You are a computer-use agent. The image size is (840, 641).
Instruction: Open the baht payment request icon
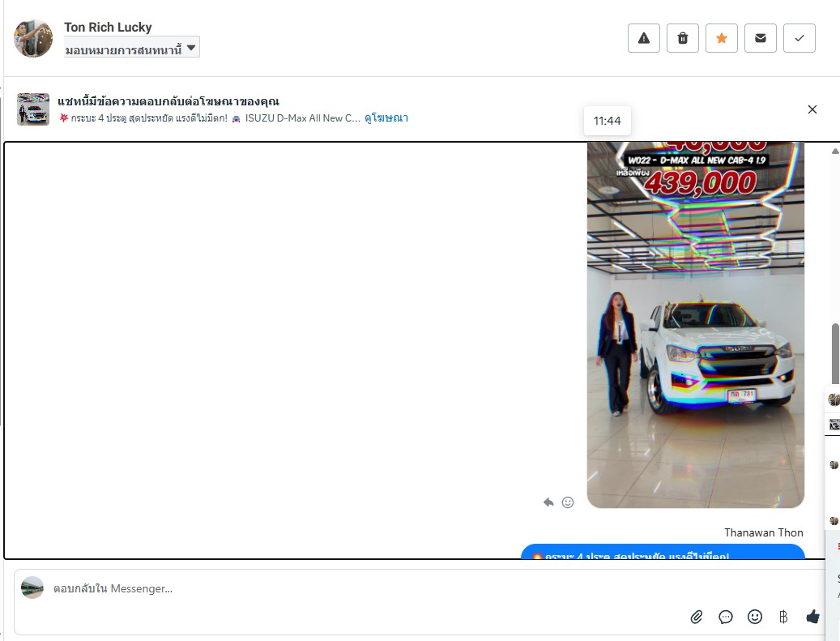coord(783,617)
